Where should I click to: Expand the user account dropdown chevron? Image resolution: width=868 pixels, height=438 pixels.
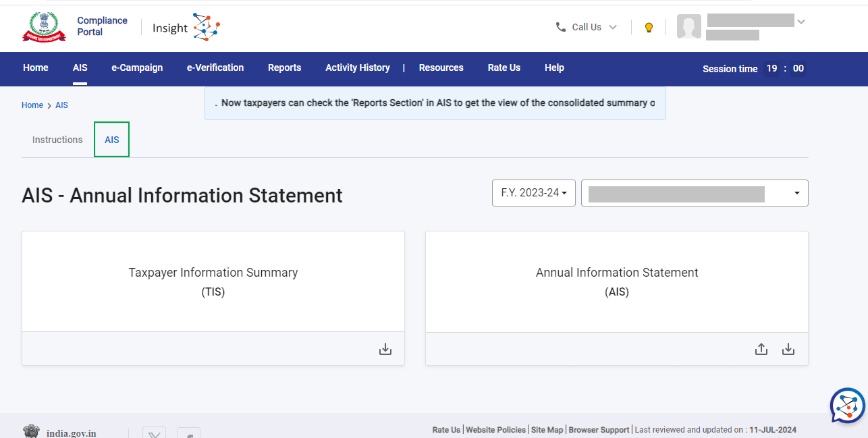801,22
